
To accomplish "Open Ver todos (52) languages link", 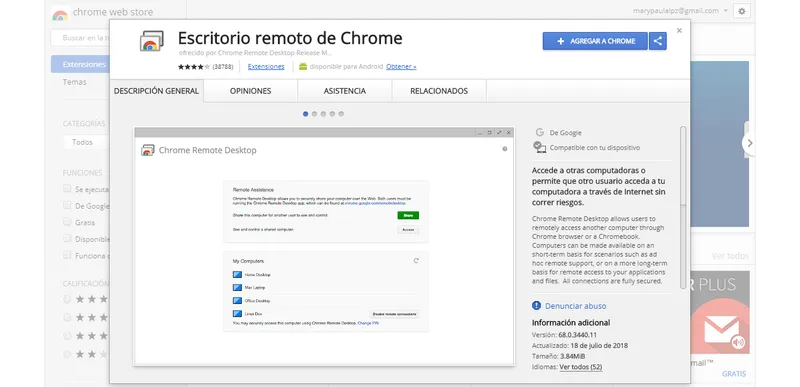I will click(581, 367).
